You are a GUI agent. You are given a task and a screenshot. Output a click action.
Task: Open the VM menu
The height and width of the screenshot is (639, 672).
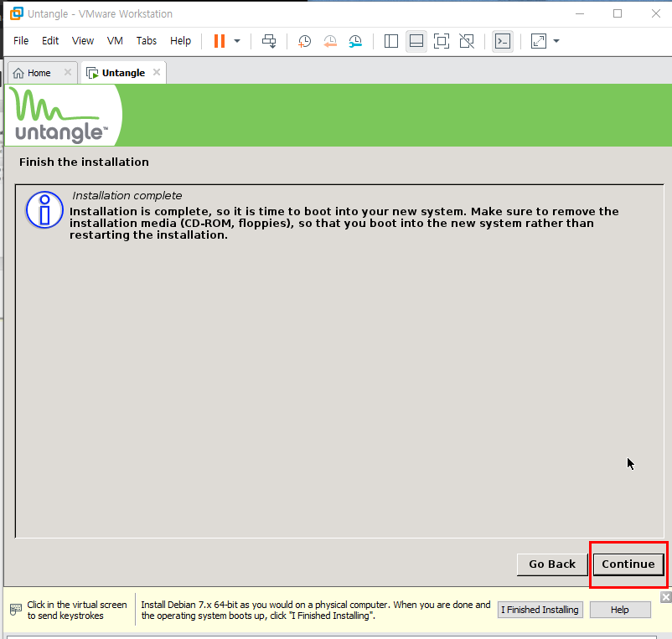coord(115,41)
